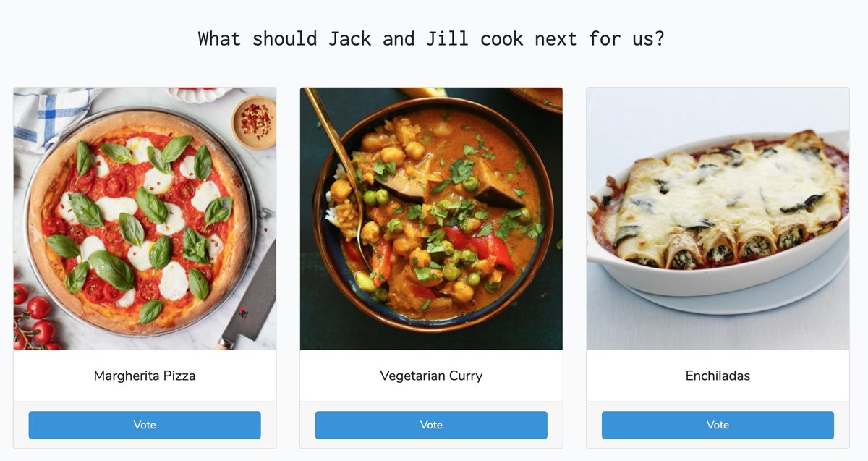Click the cherry tomatoes beside the pizza

[x=34, y=317]
